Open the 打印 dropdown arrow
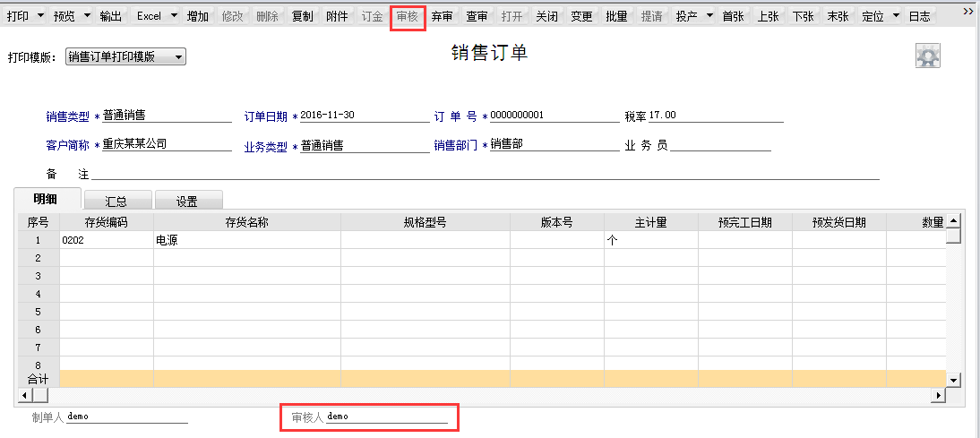The height and width of the screenshot is (438, 980). (40, 17)
